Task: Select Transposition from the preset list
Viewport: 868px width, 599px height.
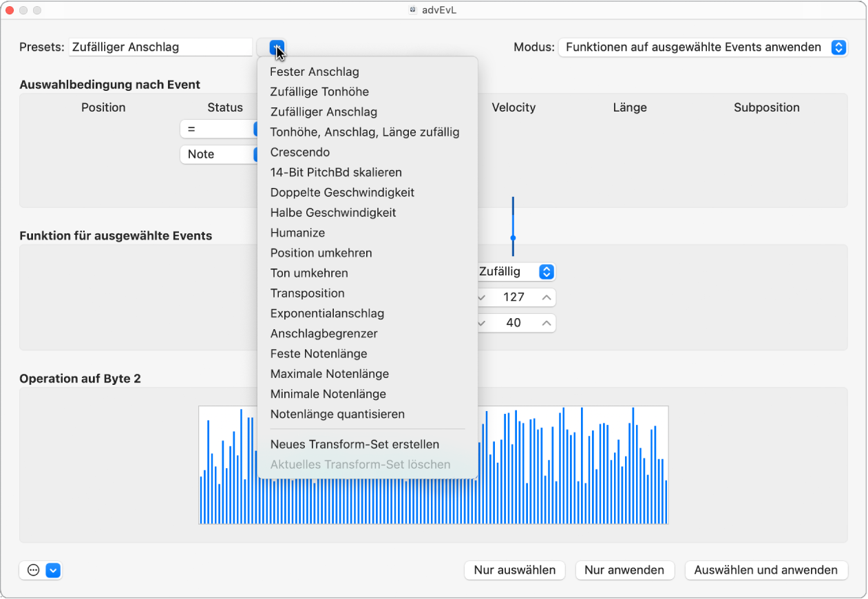Action: (x=307, y=293)
